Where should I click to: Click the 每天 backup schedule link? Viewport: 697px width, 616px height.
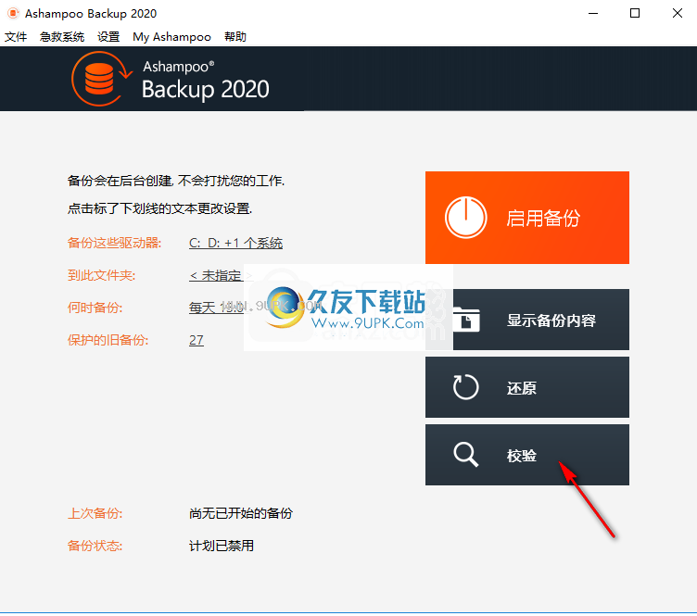216,308
